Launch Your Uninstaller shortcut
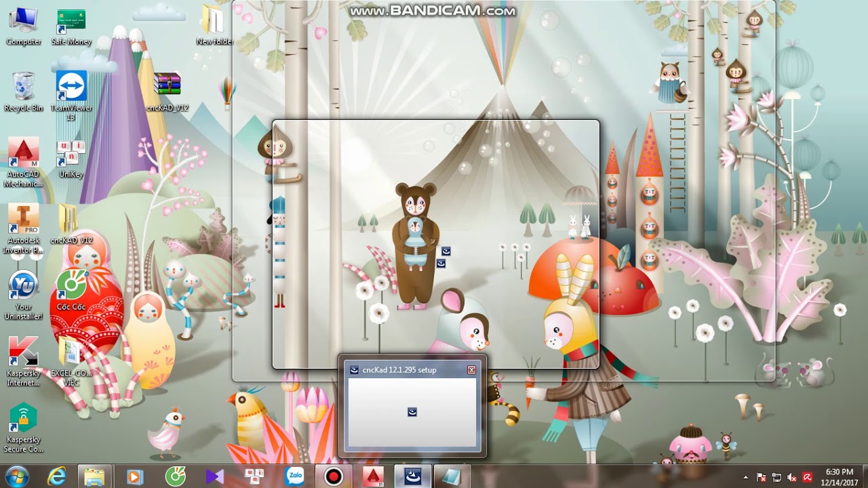 [23, 295]
